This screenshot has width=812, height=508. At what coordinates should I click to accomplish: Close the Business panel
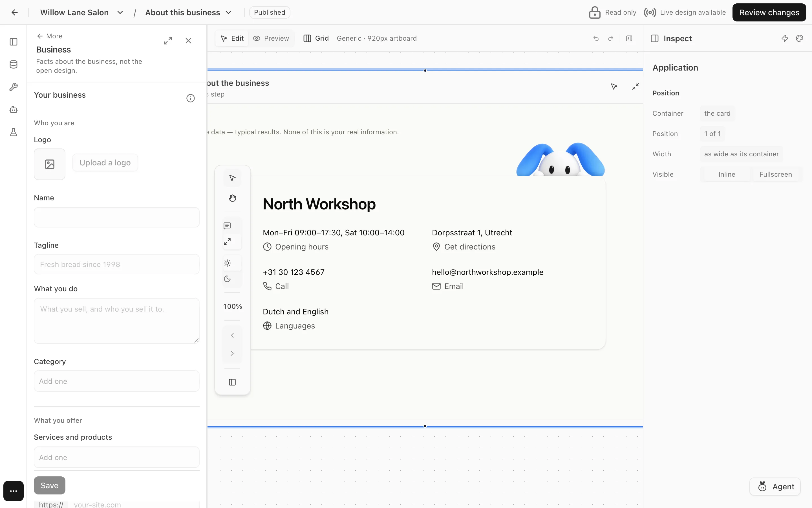click(188, 41)
